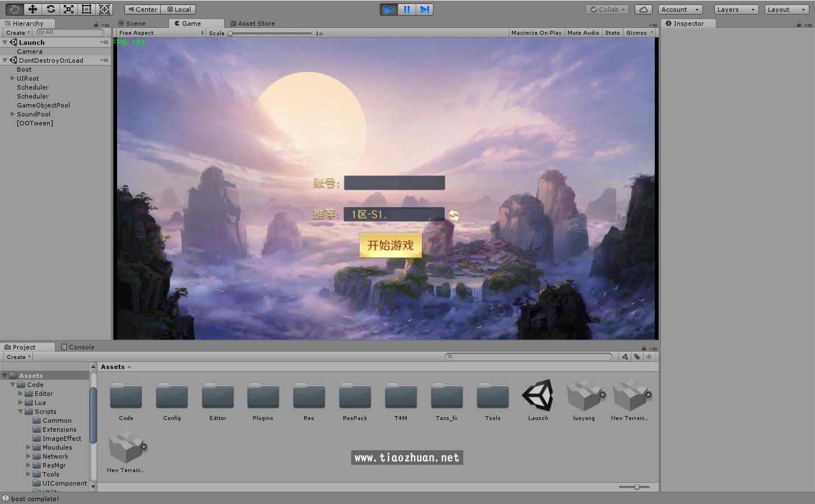The height and width of the screenshot is (504, 815).
Task: Click the 账号 account input field
Action: point(394,183)
